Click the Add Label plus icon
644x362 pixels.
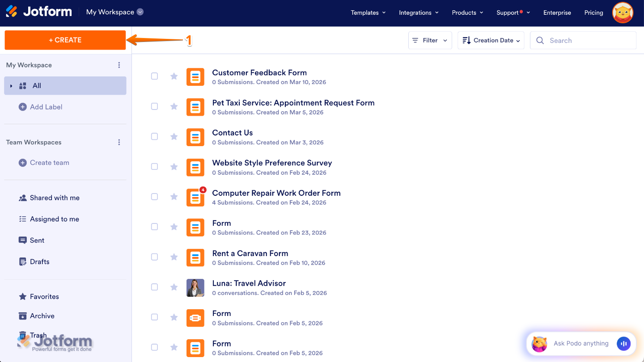tap(23, 107)
